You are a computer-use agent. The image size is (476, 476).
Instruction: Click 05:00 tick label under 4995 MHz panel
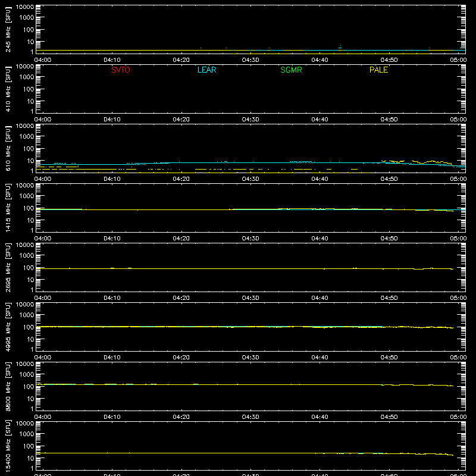click(458, 358)
